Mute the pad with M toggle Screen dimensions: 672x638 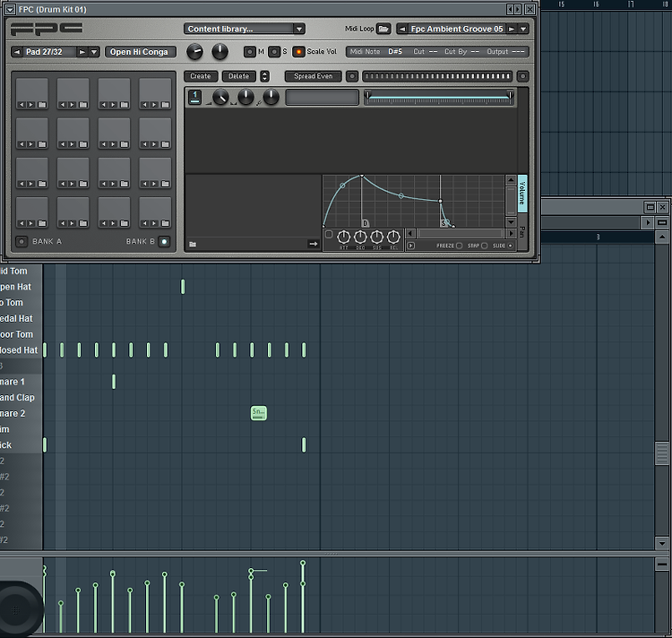tap(249, 52)
